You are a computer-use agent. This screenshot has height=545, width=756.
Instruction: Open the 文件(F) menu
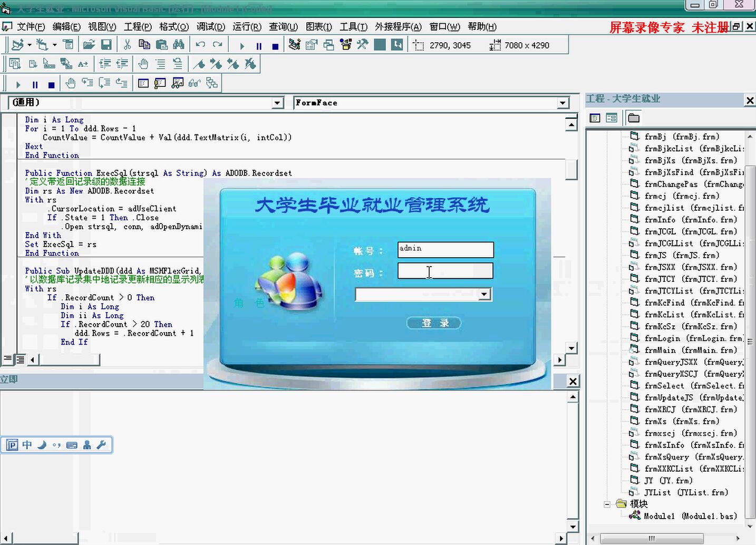[30, 26]
